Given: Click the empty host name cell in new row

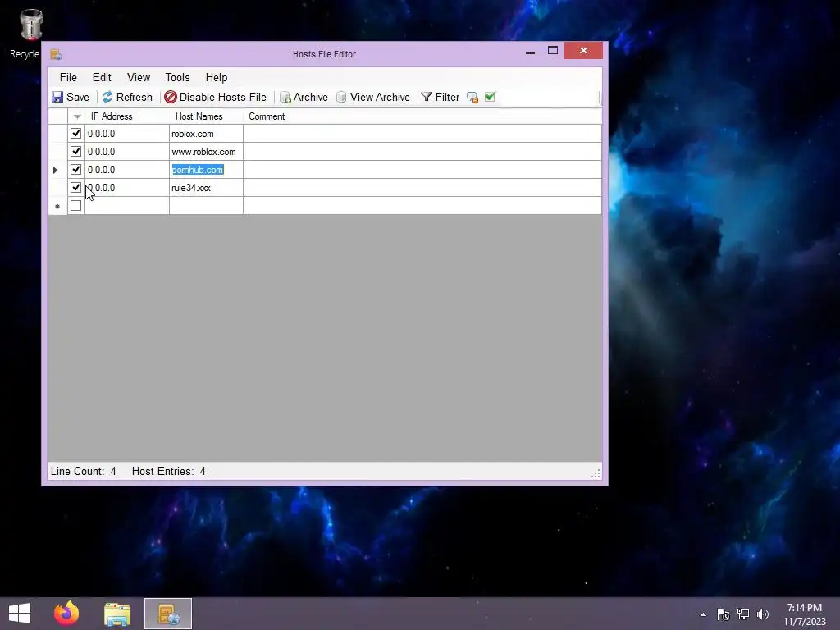Looking at the screenshot, I should pyautogui.click(x=206, y=206).
